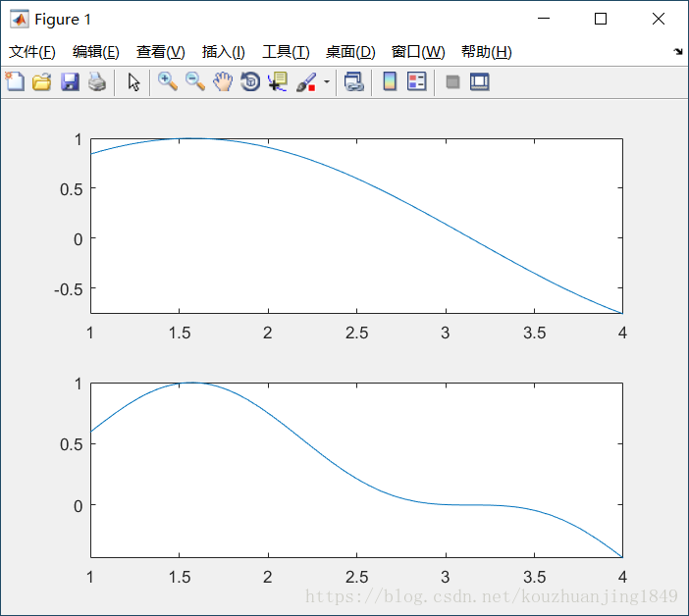Activate the Zoom Out magnifier tool

coord(195,81)
